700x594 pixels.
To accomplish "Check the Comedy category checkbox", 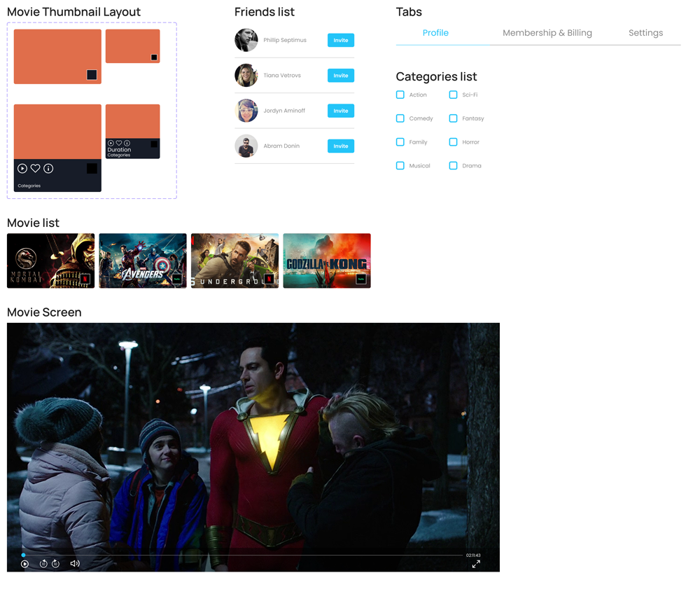I will [400, 118].
